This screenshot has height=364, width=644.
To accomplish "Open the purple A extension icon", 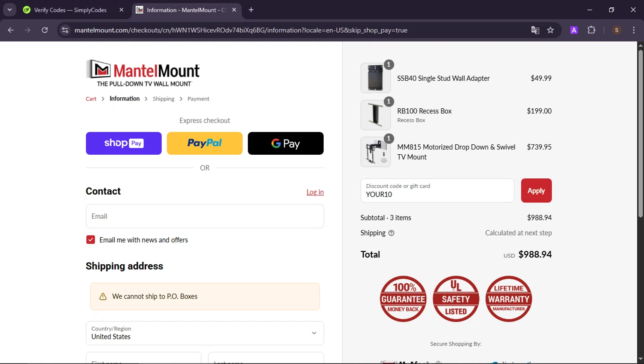I will pyautogui.click(x=574, y=30).
